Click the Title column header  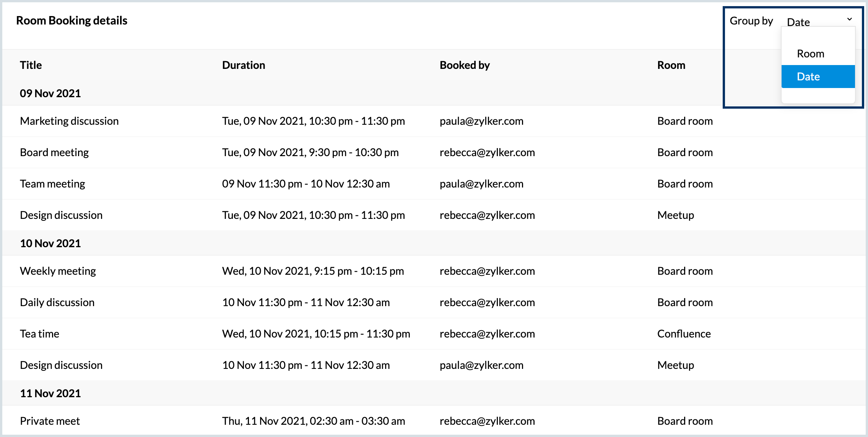(x=31, y=65)
